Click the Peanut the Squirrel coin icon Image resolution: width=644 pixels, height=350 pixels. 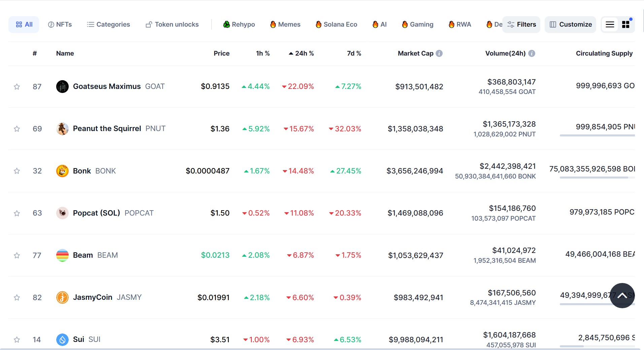[62, 129]
